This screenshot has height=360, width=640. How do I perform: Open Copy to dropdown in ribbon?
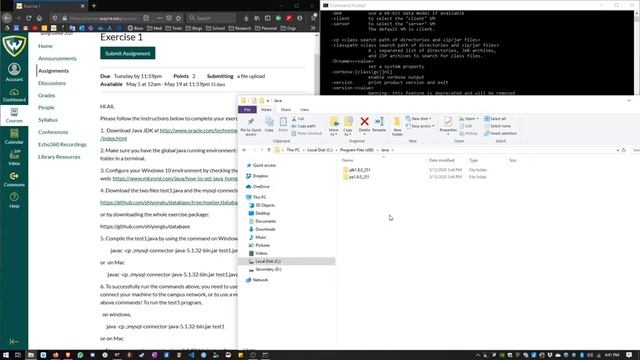pyautogui.click(x=348, y=126)
